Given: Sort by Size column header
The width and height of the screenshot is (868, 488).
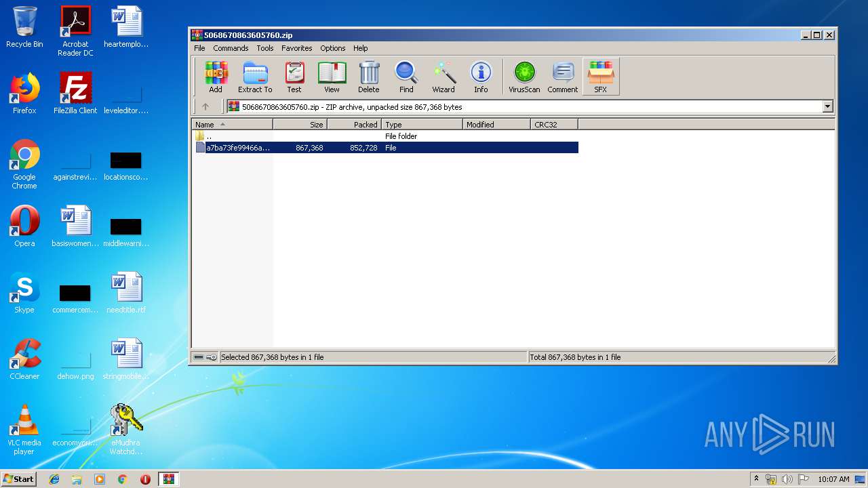Looking at the screenshot, I should point(300,125).
